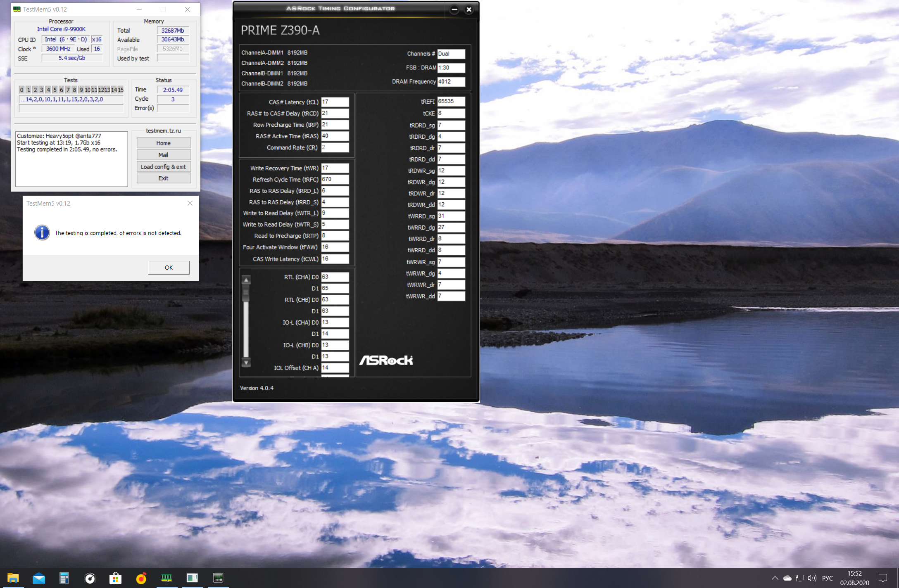The width and height of the screenshot is (899, 588).
Task: Open the Calculator taskbar icon
Action: pyautogui.click(x=64, y=578)
